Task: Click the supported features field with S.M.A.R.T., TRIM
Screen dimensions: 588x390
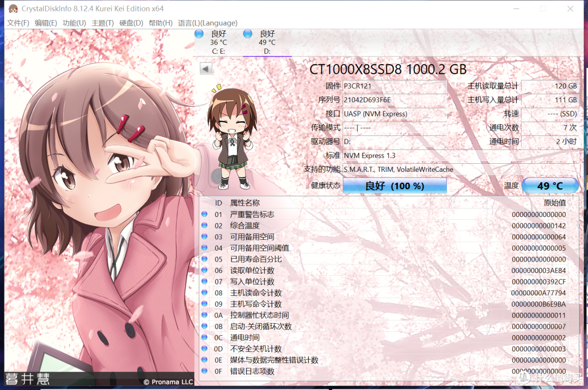Action: coord(461,169)
